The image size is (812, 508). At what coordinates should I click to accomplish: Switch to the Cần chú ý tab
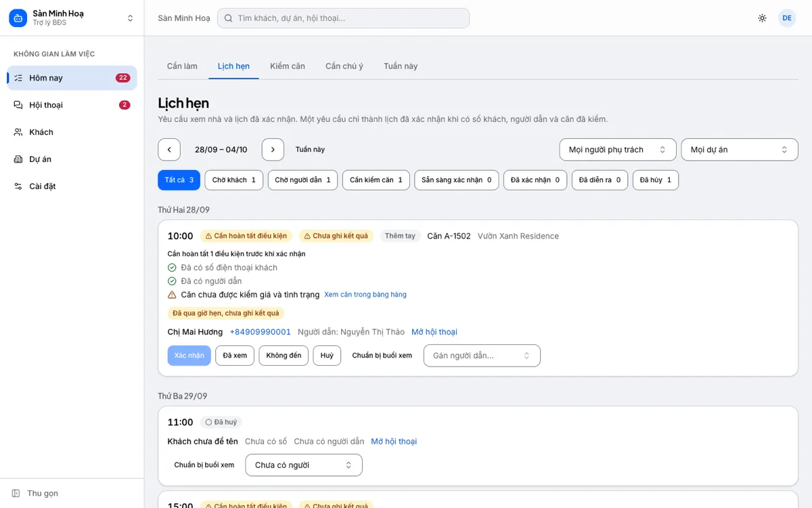click(x=344, y=66)
